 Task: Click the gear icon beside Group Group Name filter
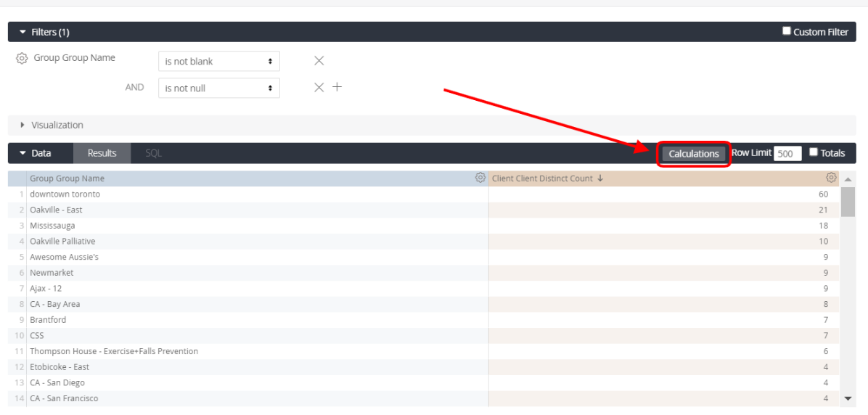click(x=22, y=59)
